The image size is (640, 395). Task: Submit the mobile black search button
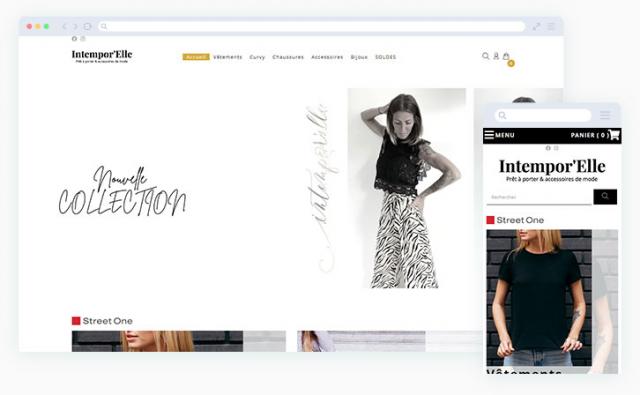coord(605,197)
